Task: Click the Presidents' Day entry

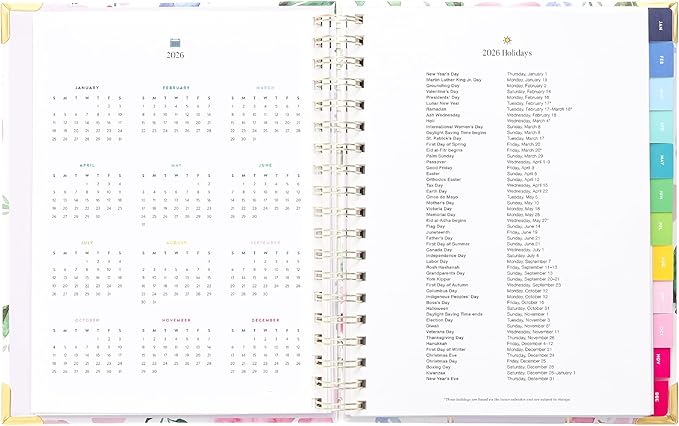Action: 443,97
